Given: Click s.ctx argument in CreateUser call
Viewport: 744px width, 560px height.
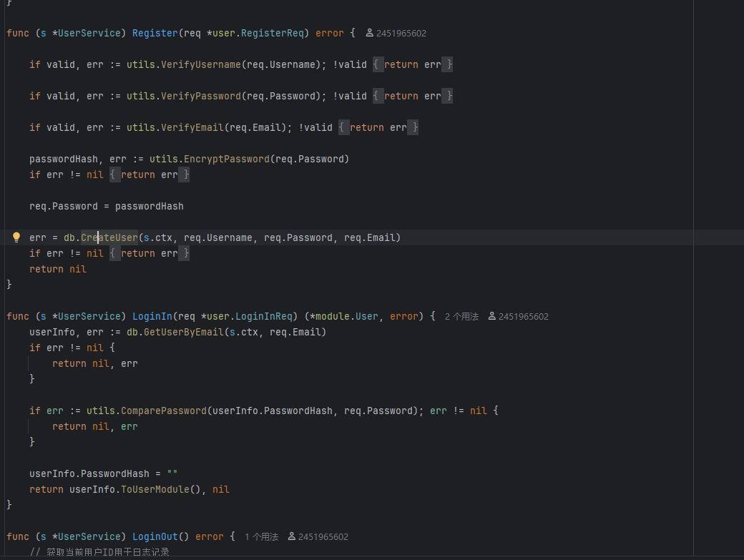Looking at the screenshot, I should [158, 237].
